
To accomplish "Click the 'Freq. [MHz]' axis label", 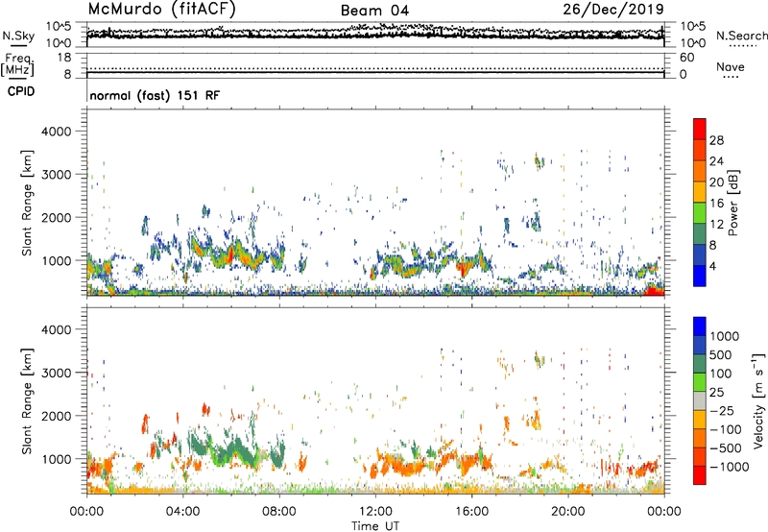I will pos(17,64).
